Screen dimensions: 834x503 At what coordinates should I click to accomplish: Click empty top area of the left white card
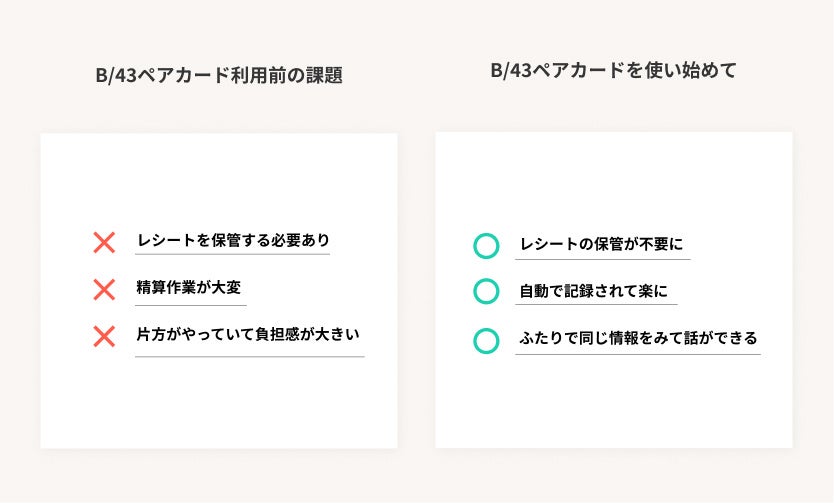[218, 175]
